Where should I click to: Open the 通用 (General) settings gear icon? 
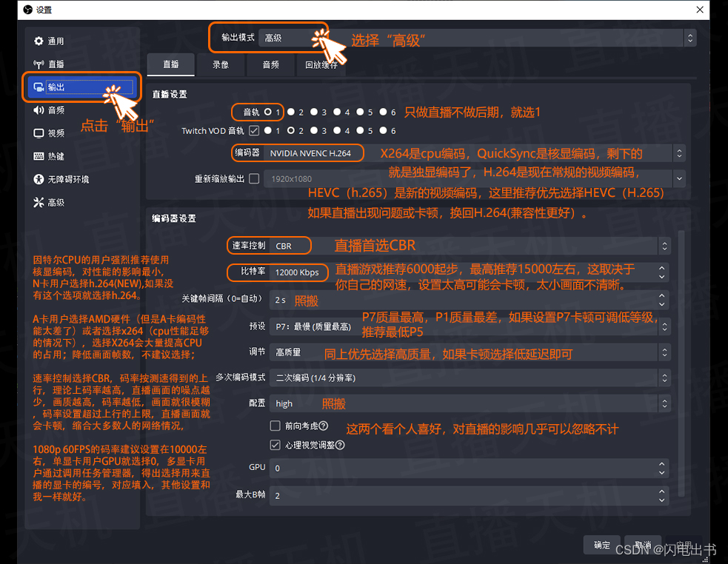pos(39,41)
